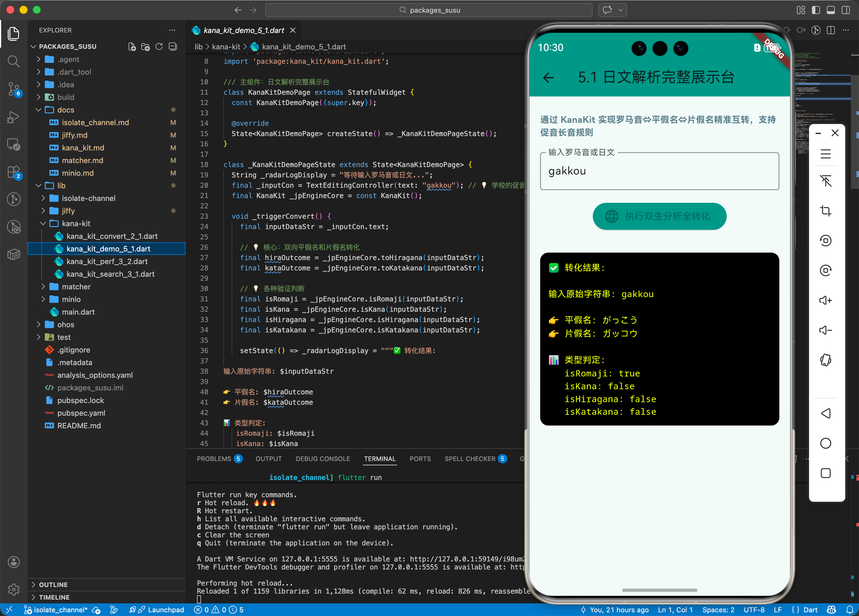
Task: Open Extensions view in activity bar
Action: [13, 172]
